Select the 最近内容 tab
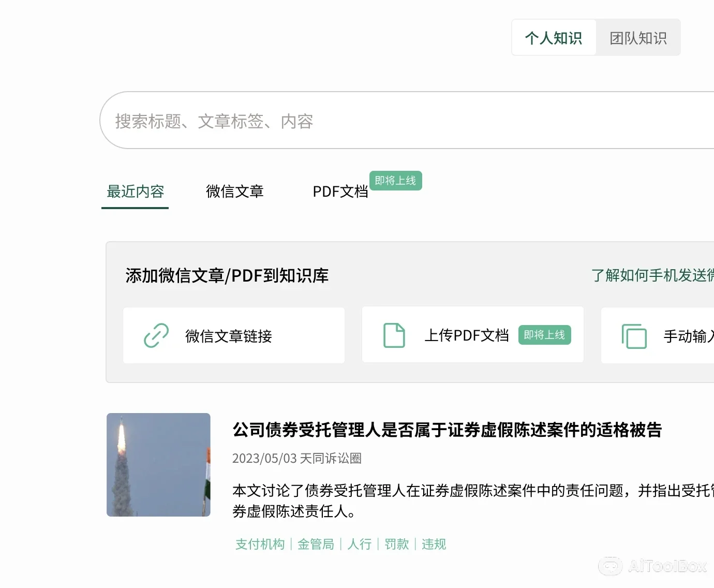Screen dimensions: 714x588 [x=135, y=192]
